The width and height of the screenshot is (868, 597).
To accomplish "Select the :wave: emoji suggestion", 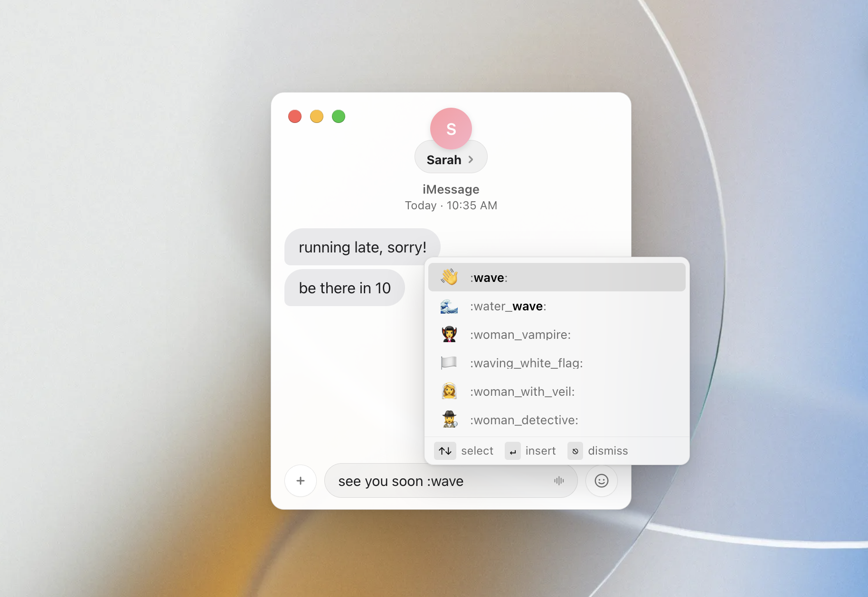I will [x=557, y=278].
